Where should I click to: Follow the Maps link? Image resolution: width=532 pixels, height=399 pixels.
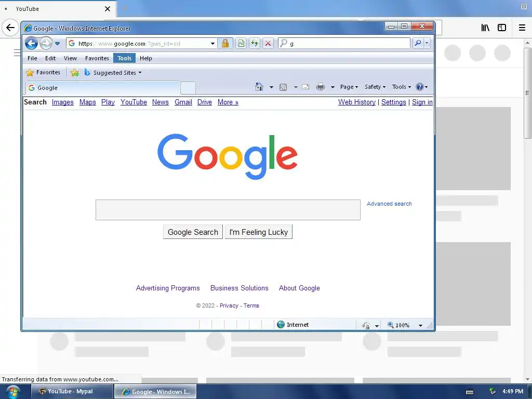coord(87,102)
